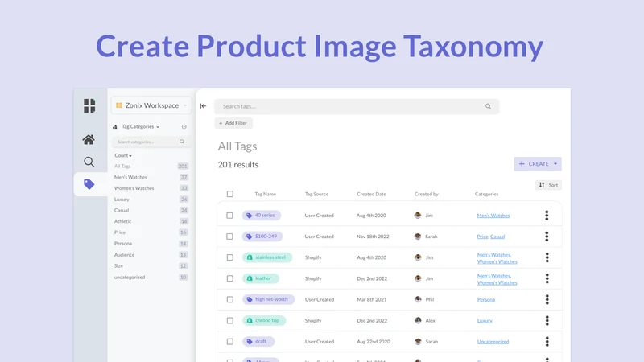Viewport: 644px width, 362px height.
Task: Click the Created Date column header
Action: pyautogui.click(x=371, y=194)
